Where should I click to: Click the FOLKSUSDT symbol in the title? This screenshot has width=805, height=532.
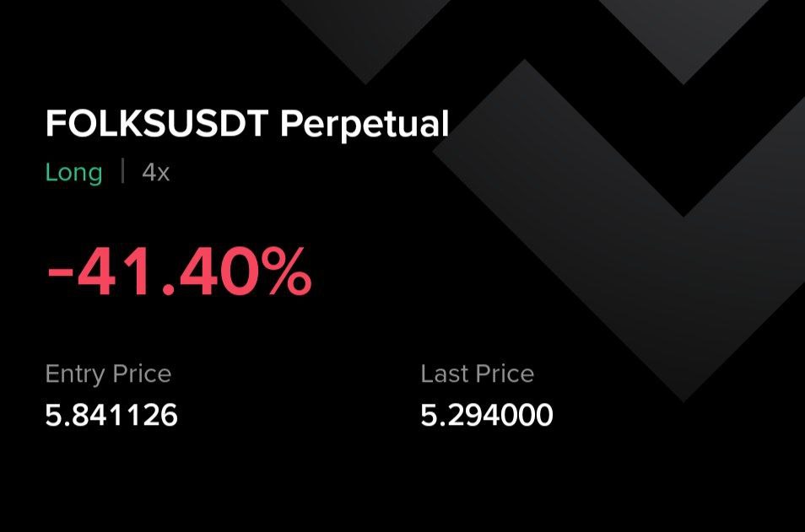pyautogui.click(x=158, y=125)
